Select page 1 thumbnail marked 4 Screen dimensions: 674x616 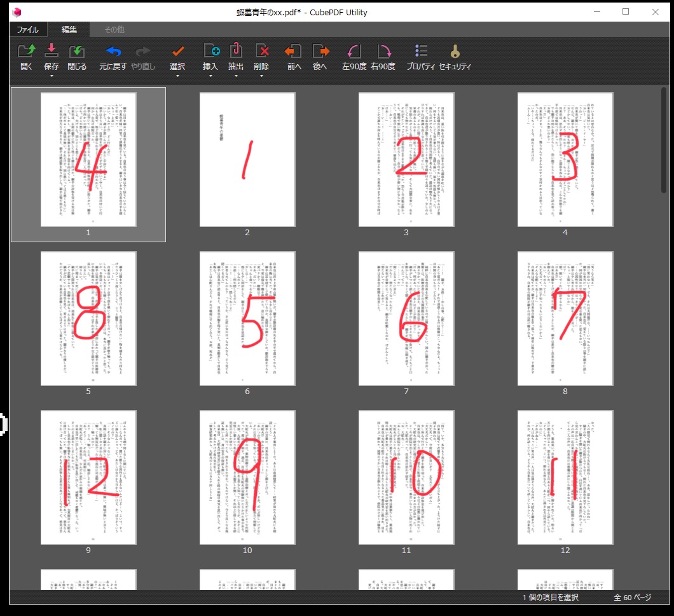coord(88,160)
